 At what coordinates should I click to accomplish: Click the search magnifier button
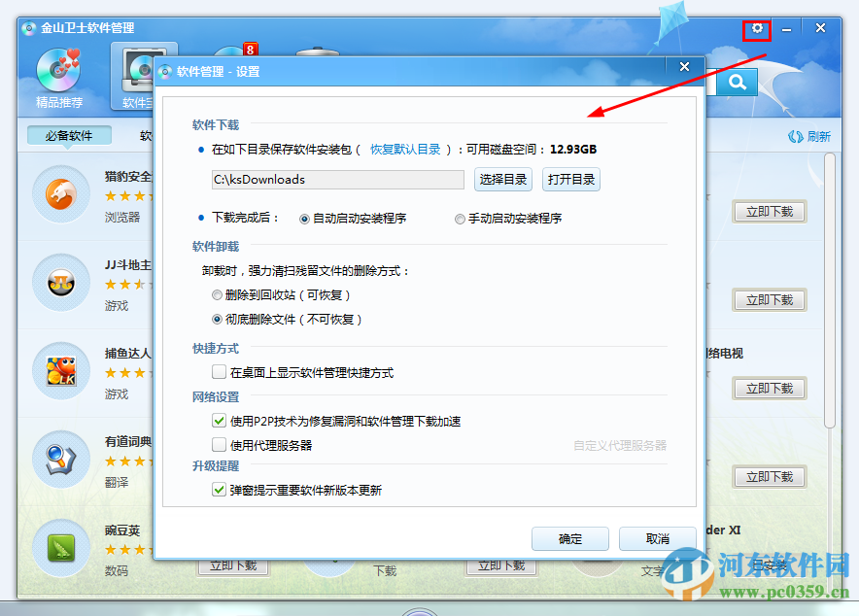738,83
